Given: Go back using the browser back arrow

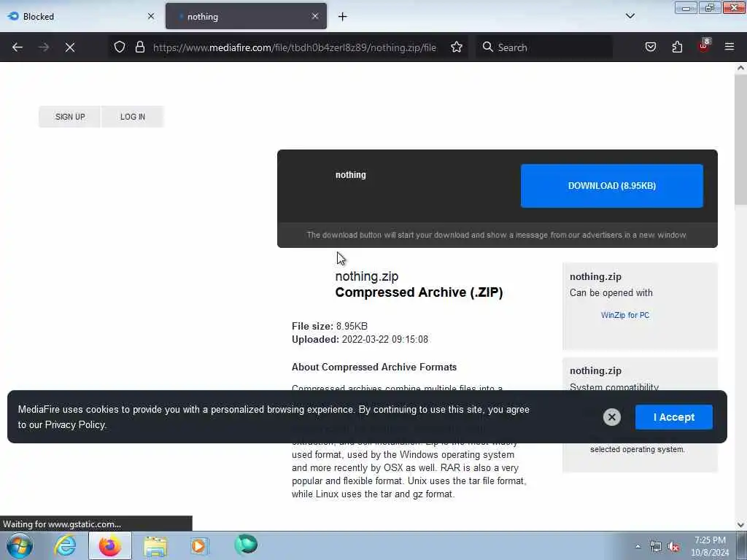Looking at the screenshot, I should click(18, 47).
